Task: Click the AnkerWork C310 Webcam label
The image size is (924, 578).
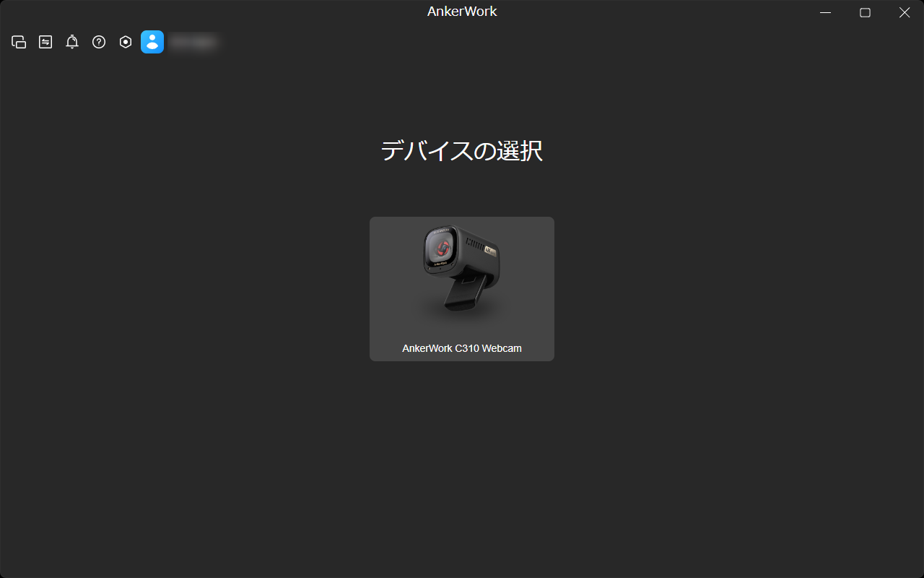Action: (462, 348)
